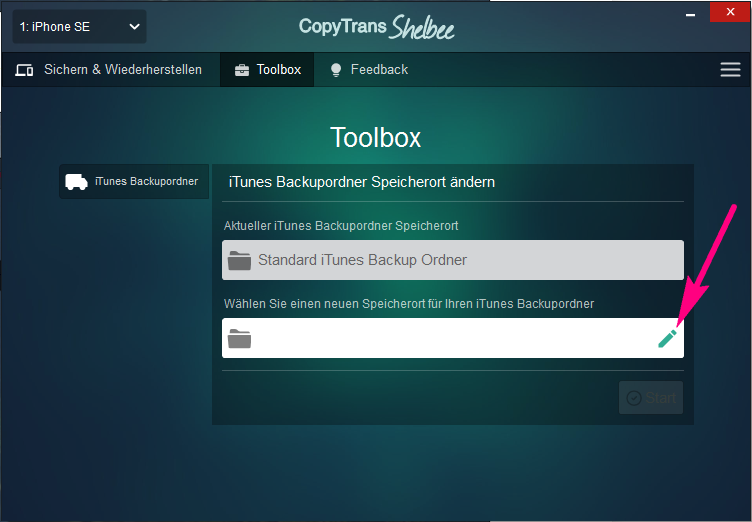Click the pencil icon to choose new folder
The image size is (752, 522).
click(x=667, y=338)
